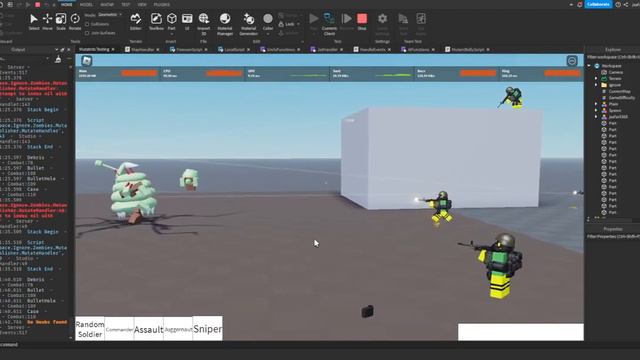The image size is (640, 360).
Task: Click the Lock tool
Action: (x=287, y=24)
